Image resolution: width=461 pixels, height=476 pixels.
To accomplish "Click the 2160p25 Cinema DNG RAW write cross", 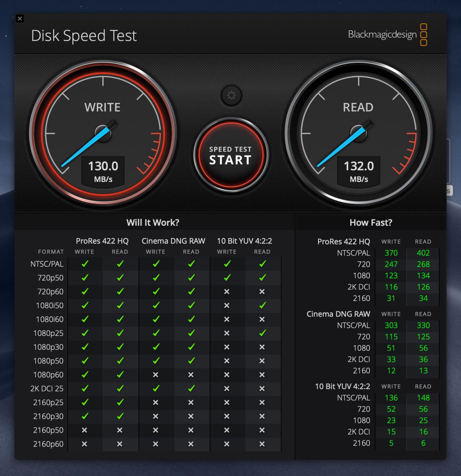I will (x=155, y=402).
